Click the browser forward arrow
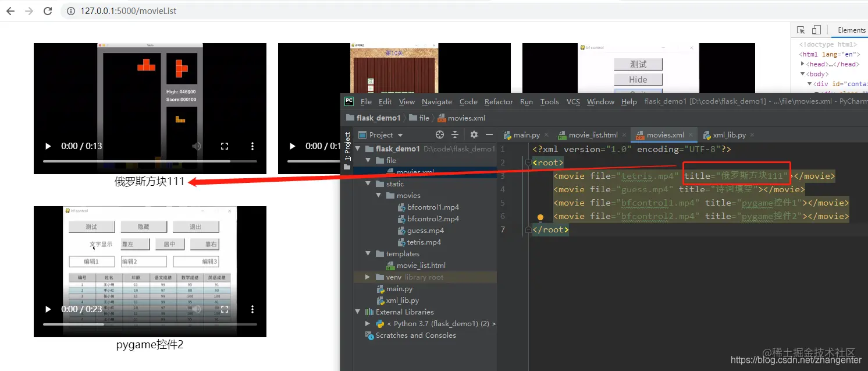868x371 pixels. coord(29,11)
